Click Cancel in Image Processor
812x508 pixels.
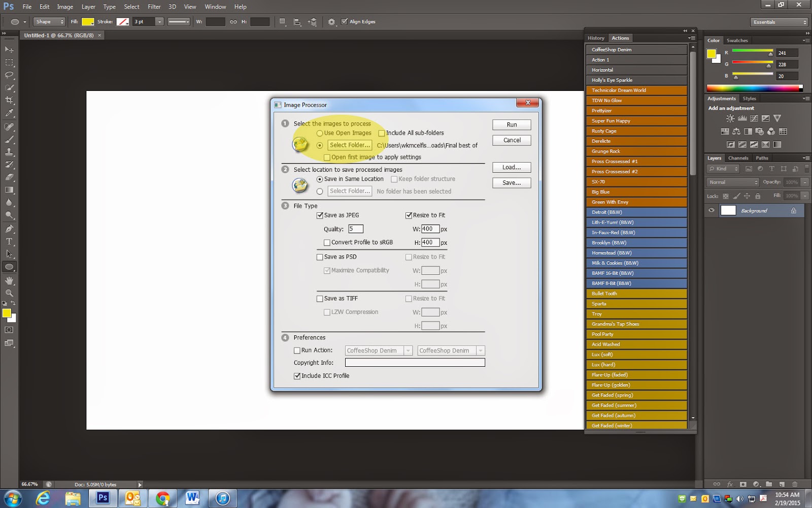(512, 140)
